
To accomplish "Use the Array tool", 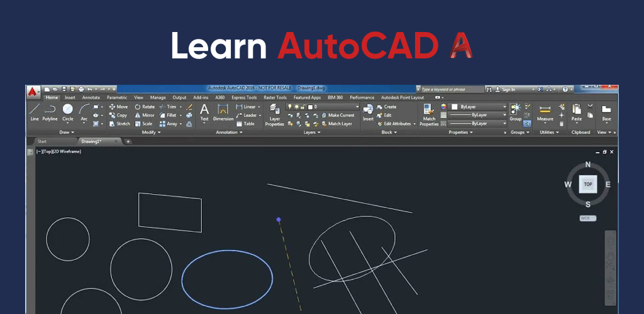I will pyautogui.click(x=169, y=123).
